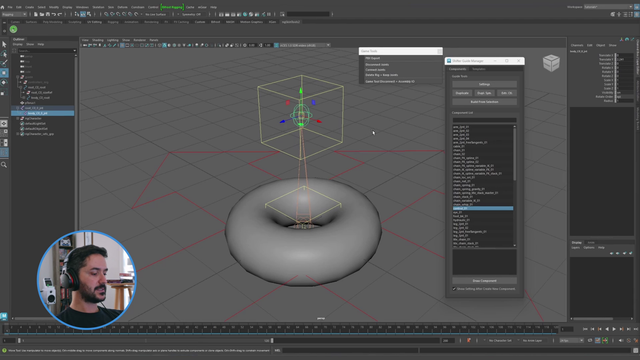Viewport: 640px width, 360px height.
Task: Click the Draw Component button
Action: coord(484,281)
